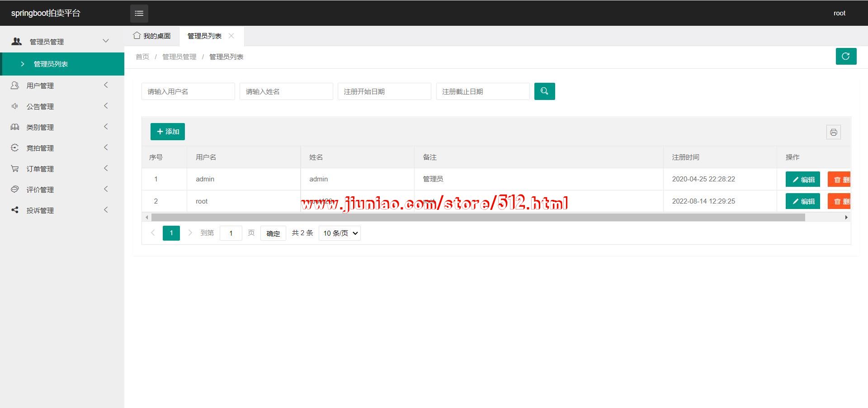This screenshot has height=408, width=868.
Task: Click the hamburger menu toggle icon
Action: point(139,13)
